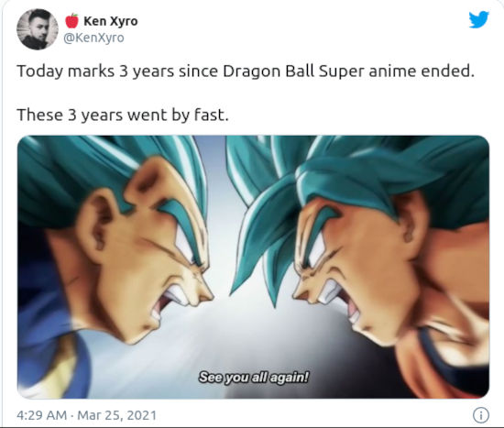Click the red apple emoji beside the name
The width and height of the screenshot is (504, 428).
72,21
